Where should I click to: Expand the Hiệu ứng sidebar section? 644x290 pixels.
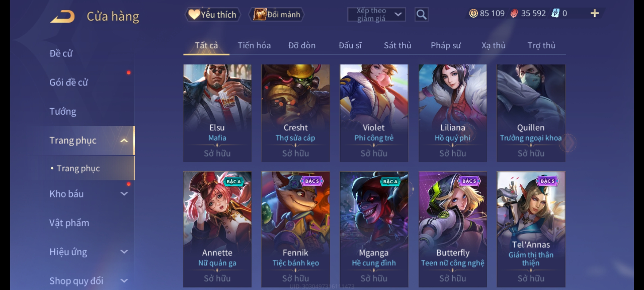coord(124,252)
